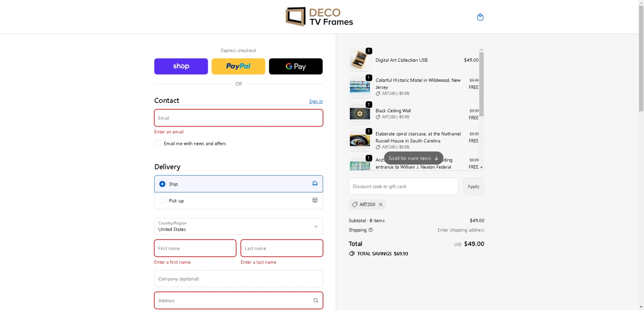The height and width of the screenshot is (310, 644).
Task: Focus the Last name field
Action: [282, 248]
